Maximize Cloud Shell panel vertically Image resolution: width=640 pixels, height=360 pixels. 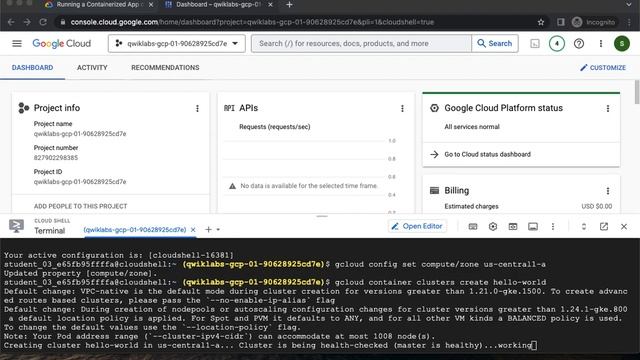[584, 227]
